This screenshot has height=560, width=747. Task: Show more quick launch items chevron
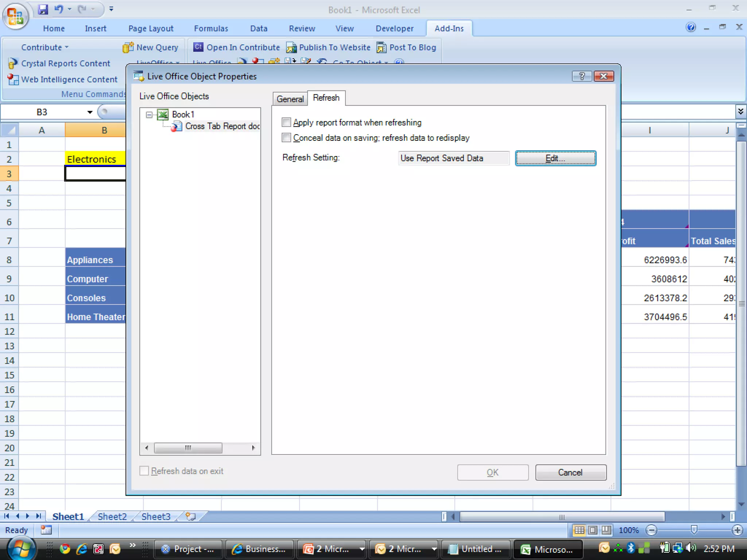132,545
